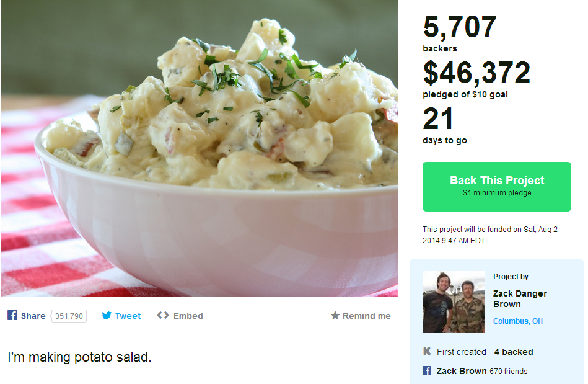The image size is (588, 384).
Task: Select the Twitter bird icon
Action: [x=107, y=316]
